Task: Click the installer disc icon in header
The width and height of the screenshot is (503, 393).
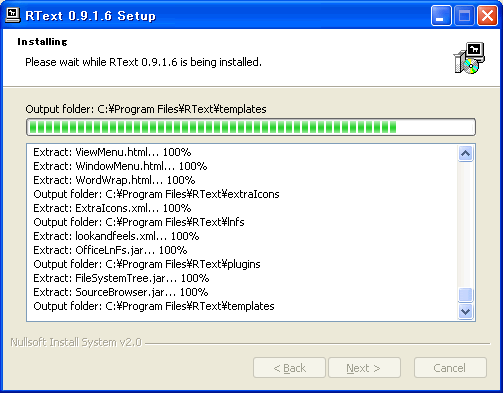Action: coord(469,58)
